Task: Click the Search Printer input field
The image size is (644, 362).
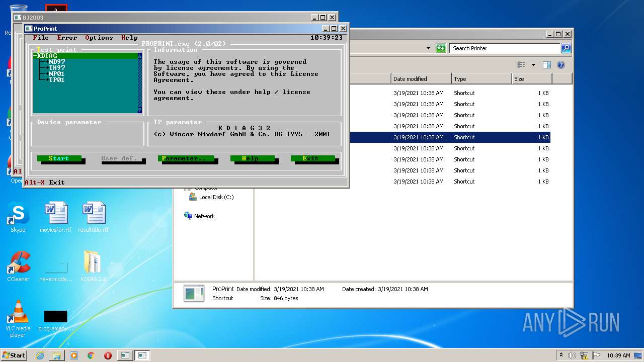Action: coord(505,48)
